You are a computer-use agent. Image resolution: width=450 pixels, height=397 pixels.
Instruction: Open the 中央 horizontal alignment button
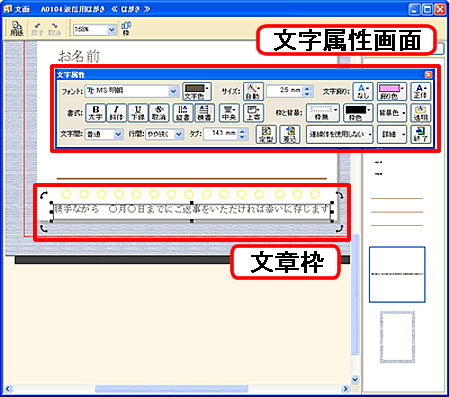[229, 113]
